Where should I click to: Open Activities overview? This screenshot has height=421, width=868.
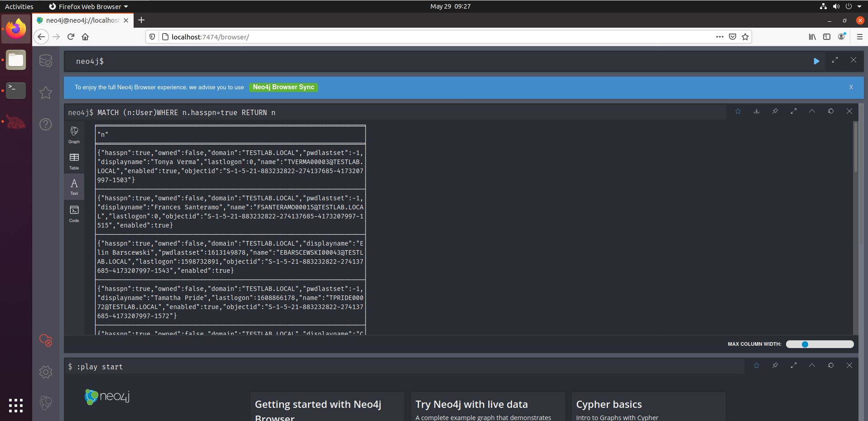point(19,6)
